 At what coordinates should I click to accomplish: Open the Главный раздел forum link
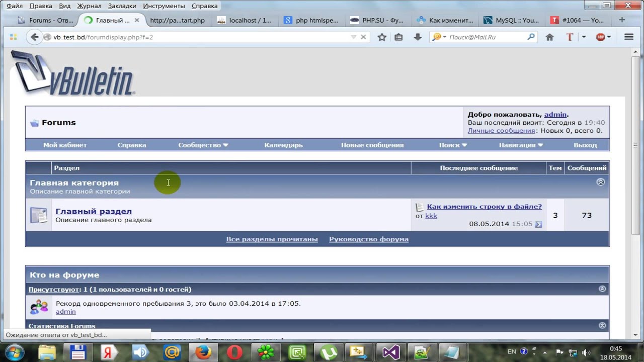[x=94, y=211]
